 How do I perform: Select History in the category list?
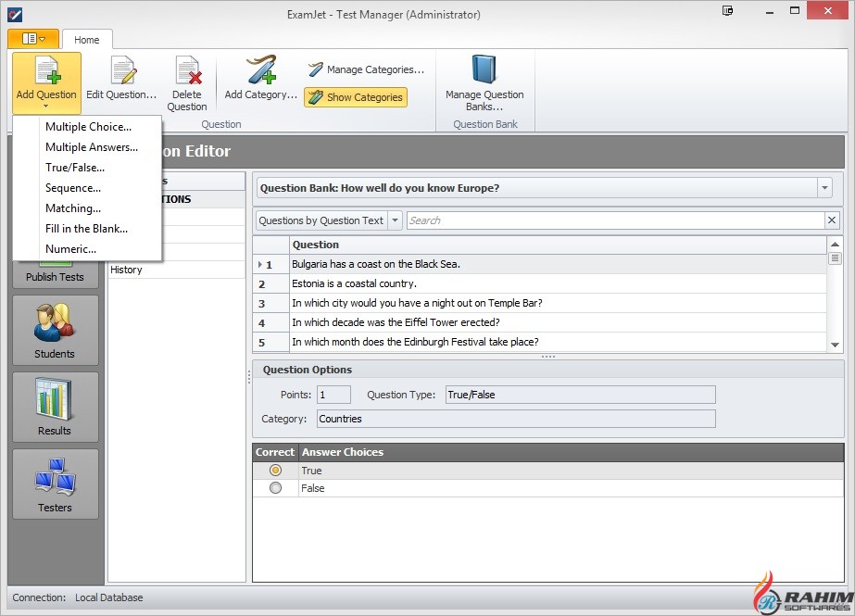(x=177, y=270)
